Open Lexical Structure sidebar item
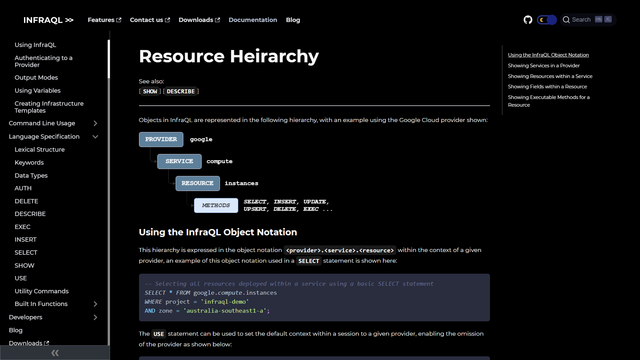The image size is (640, 360). tap(40, 150)
